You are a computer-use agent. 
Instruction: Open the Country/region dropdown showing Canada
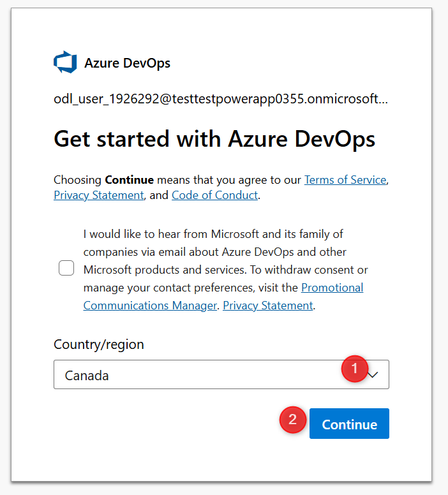pyautogui.click(x=221, y=374)
